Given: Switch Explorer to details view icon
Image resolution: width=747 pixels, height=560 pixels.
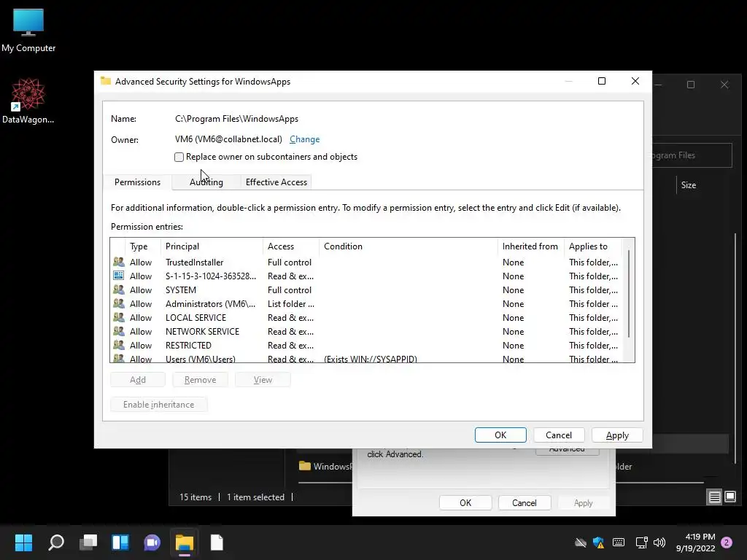Looking at the screenshot, I should pyautogui.click(x=715, y=497).
